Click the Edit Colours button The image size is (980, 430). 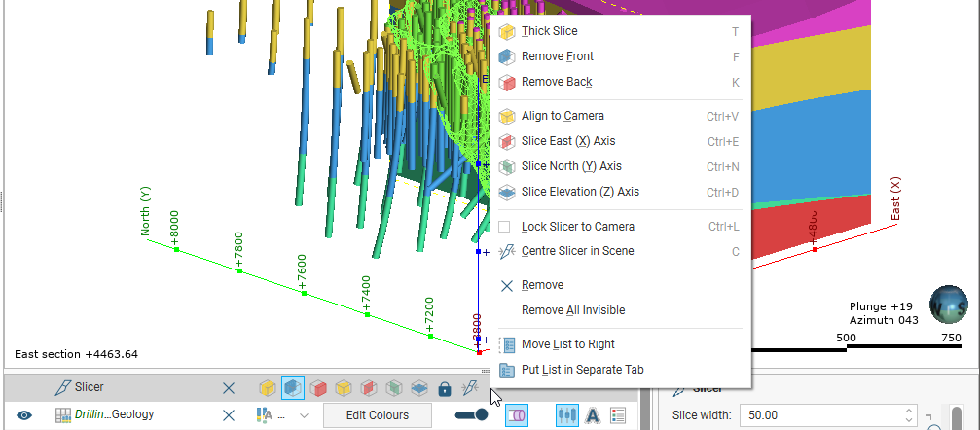pos(377,415)
